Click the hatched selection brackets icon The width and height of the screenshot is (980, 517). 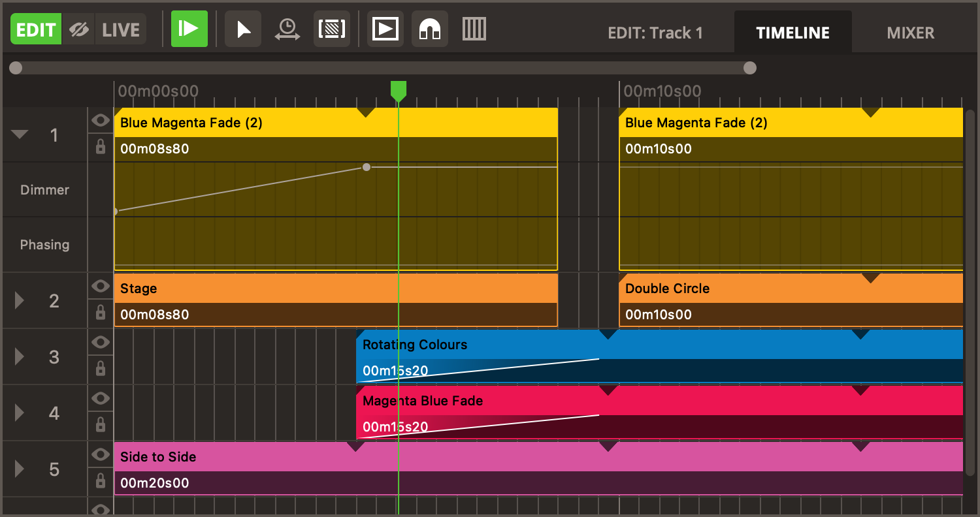pos(332,29)
